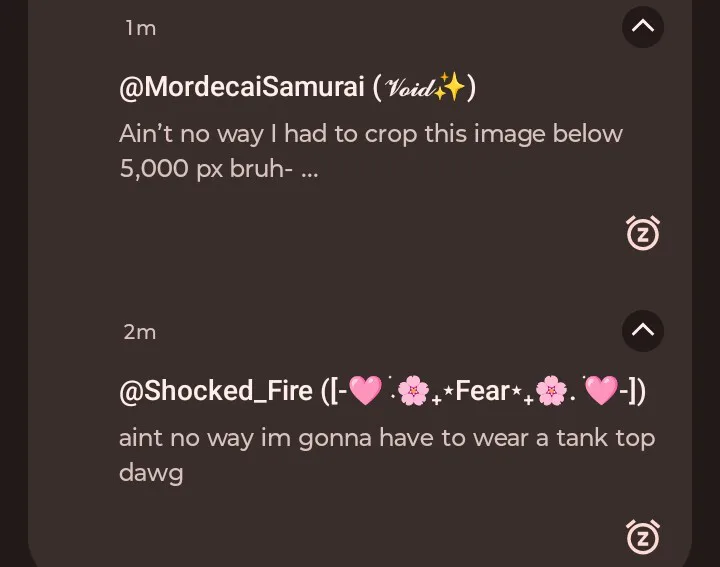720x567 pixels.
Task: Click the last pink heart emoji in the Shocked_Fire nickname
Action: click(x=601, y=391)
